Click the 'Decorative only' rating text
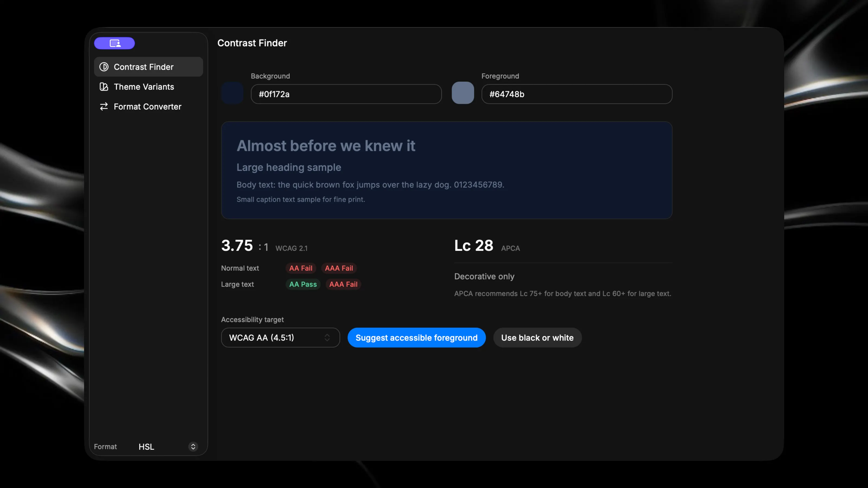The width and height of the screenshot is (868, 488). point(484,276)
